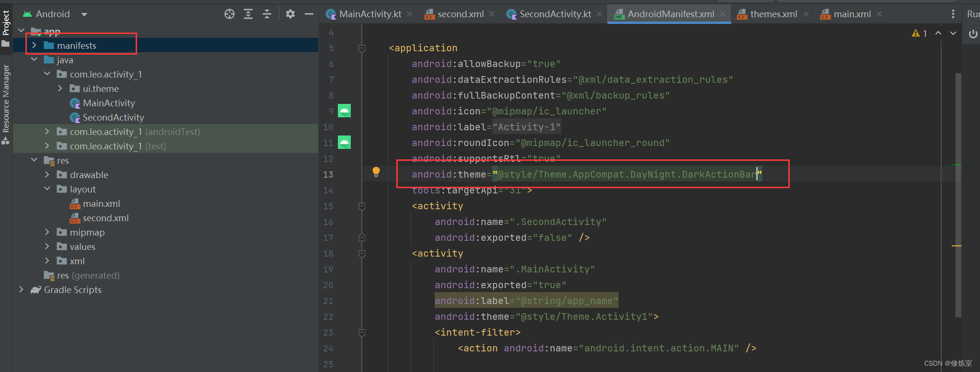Screen dimensions: 980x372
Task: Collapse the com.leo.activity_1 package
Action: 47,74
